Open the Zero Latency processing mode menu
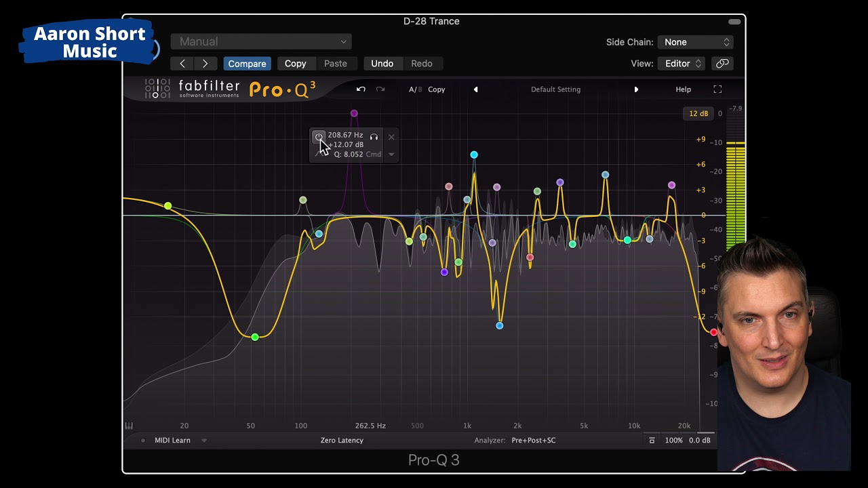868x488 pixels. point(342,441)
